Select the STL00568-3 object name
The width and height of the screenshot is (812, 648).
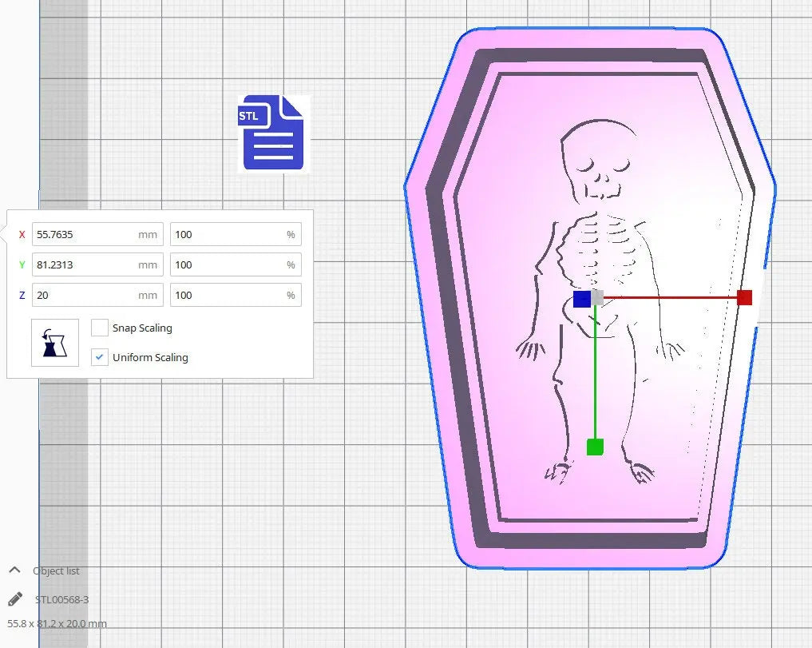(x=61, y=599)
